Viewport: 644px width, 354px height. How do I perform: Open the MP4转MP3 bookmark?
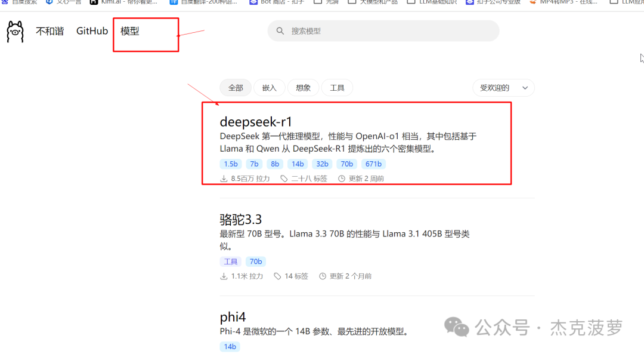pos(563,2)
